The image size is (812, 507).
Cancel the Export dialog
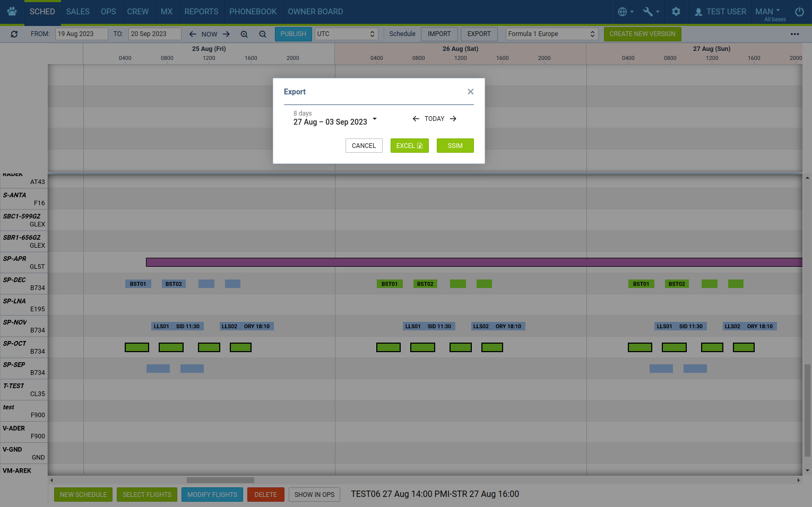coord(364,146)
